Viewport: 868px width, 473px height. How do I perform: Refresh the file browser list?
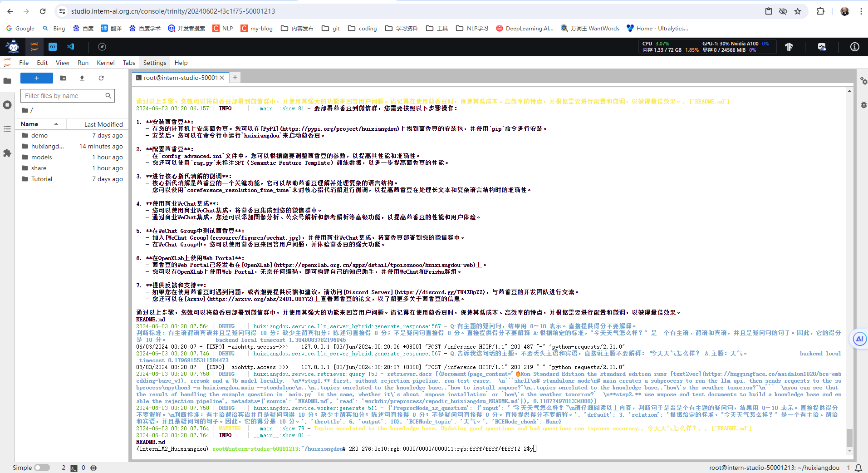[x=101, y=78]
